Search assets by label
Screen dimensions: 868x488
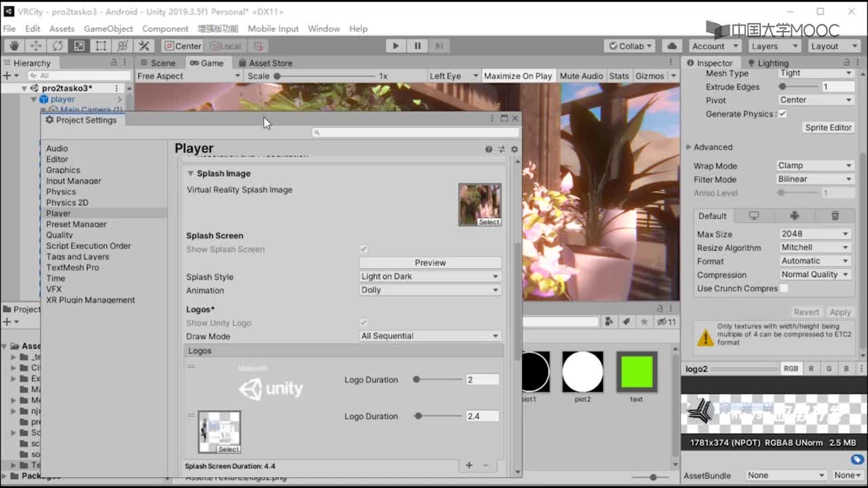click(x=627, y=322)
